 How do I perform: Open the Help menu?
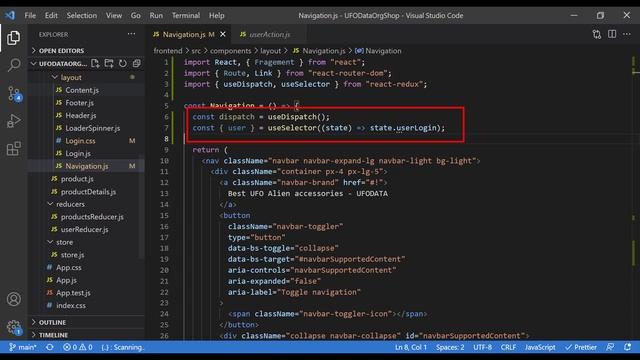coord(217,16)
